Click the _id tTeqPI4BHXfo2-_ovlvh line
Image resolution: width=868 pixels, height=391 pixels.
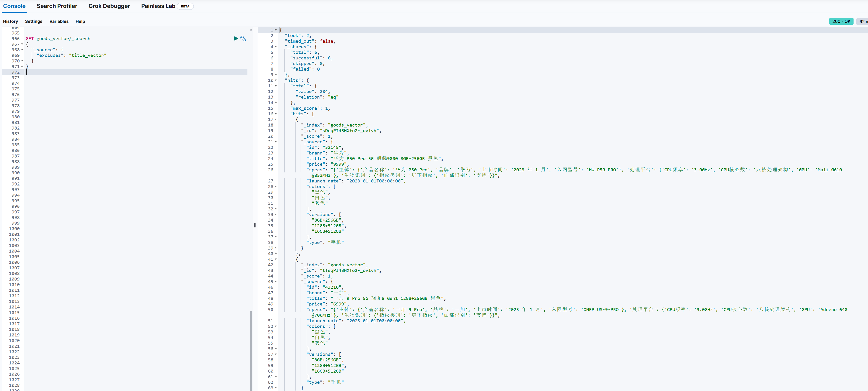pyautogui.click(x=341, y=271)
